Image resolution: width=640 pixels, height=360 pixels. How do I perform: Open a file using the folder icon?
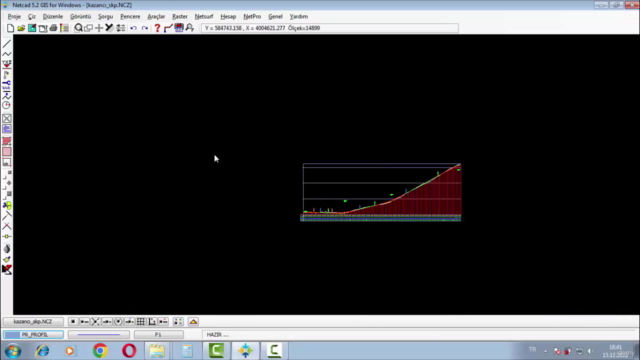(x=21, y=28)
